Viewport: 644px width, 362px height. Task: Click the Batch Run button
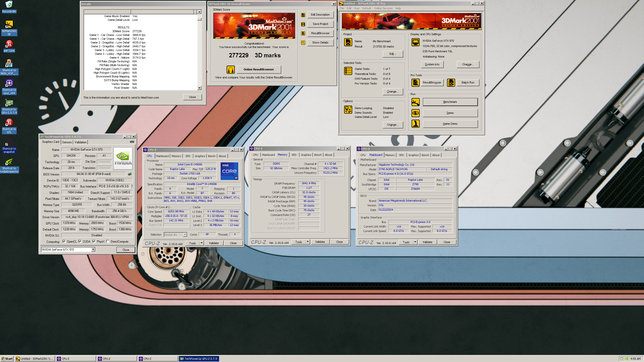468,82
